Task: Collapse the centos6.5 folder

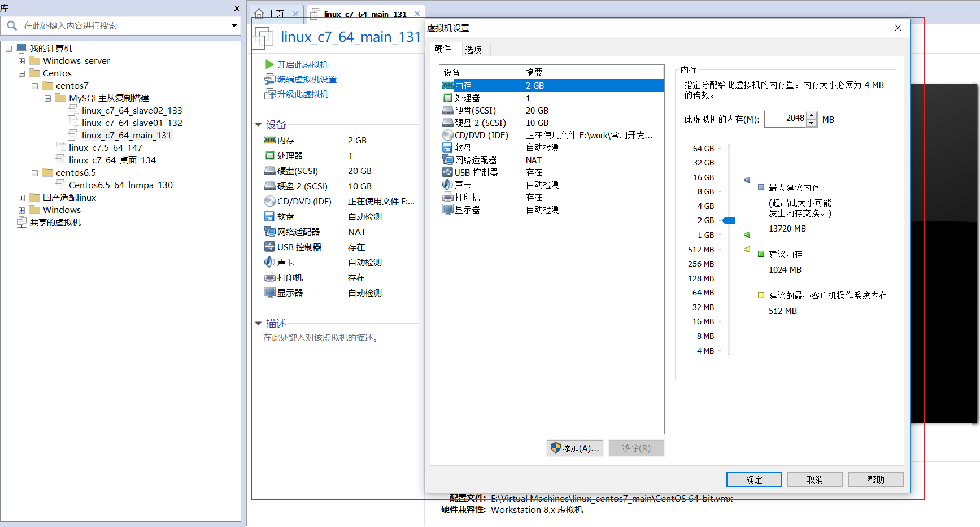Action: pos(34,173)
